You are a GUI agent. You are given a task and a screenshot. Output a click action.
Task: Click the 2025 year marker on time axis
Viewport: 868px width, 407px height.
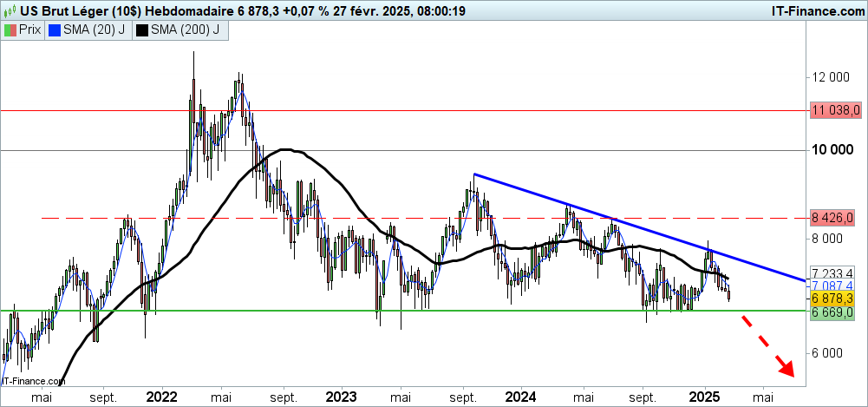(x=703, y=397)
